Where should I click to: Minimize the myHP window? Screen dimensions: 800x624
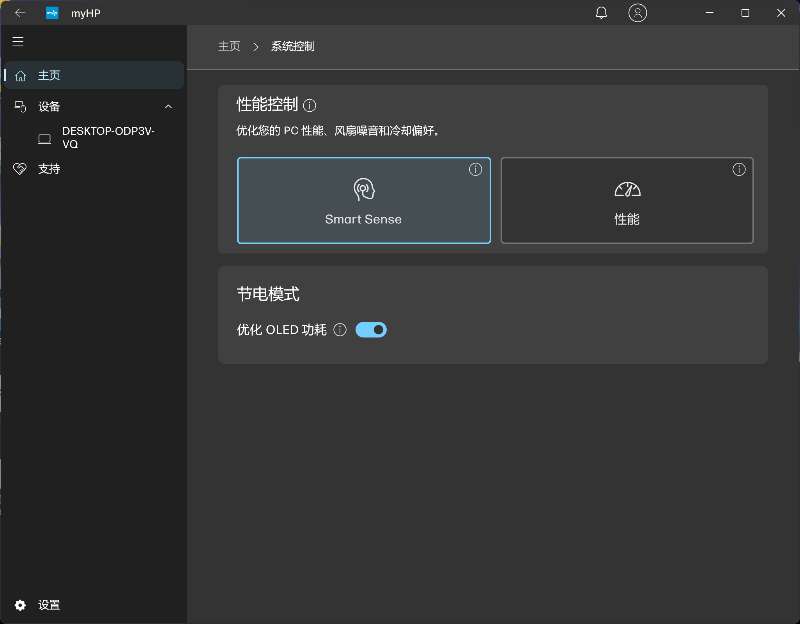pyautogui.click(x=709, y=13)
